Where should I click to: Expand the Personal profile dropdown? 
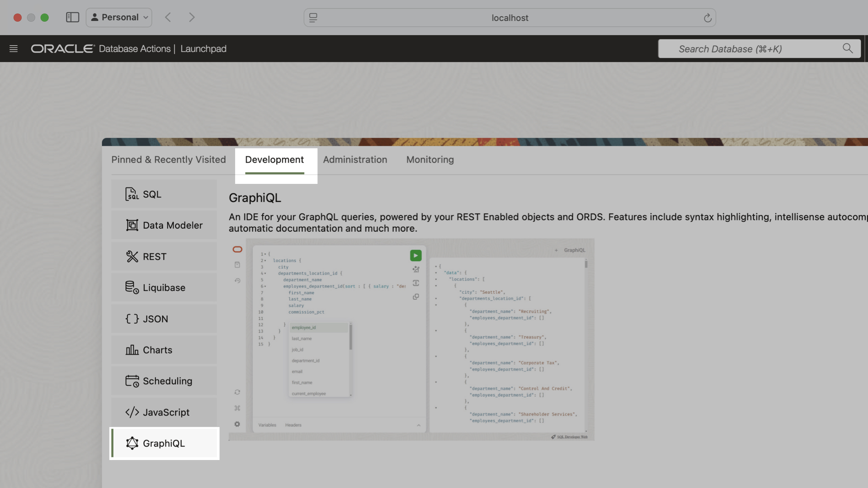[119, 17]
